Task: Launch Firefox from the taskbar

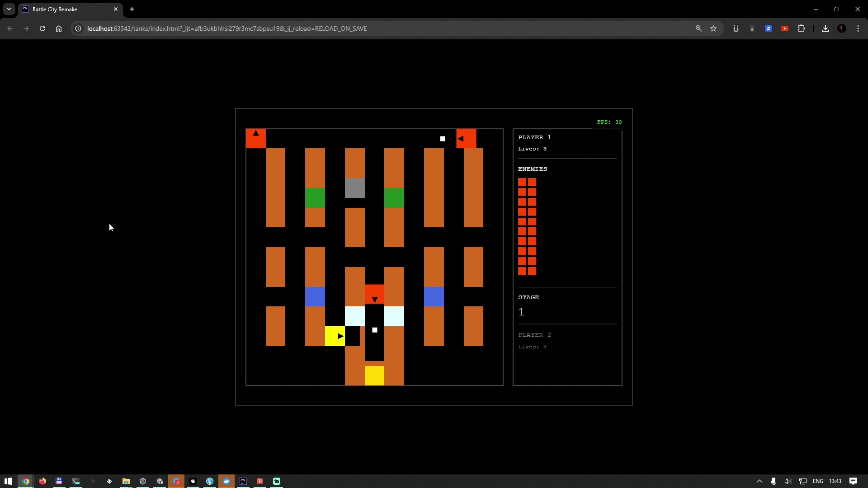Action: (42, 481)
